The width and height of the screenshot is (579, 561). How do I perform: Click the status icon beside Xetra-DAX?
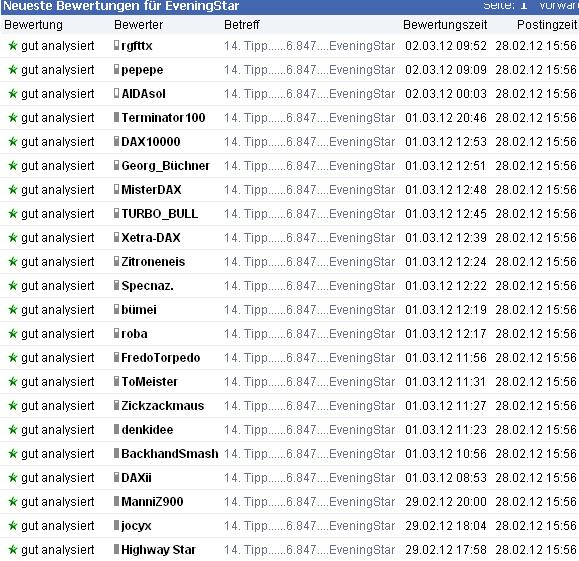[116, 237]
